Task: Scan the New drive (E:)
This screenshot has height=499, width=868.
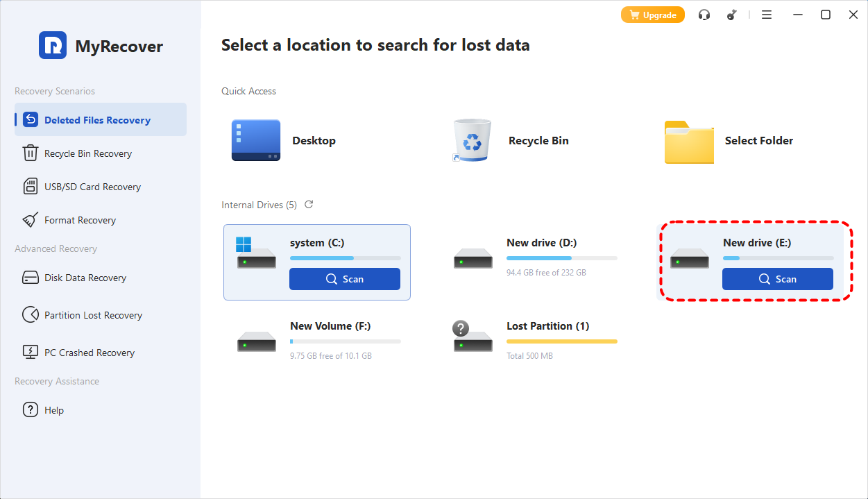Action: click(x=778, y=279)
